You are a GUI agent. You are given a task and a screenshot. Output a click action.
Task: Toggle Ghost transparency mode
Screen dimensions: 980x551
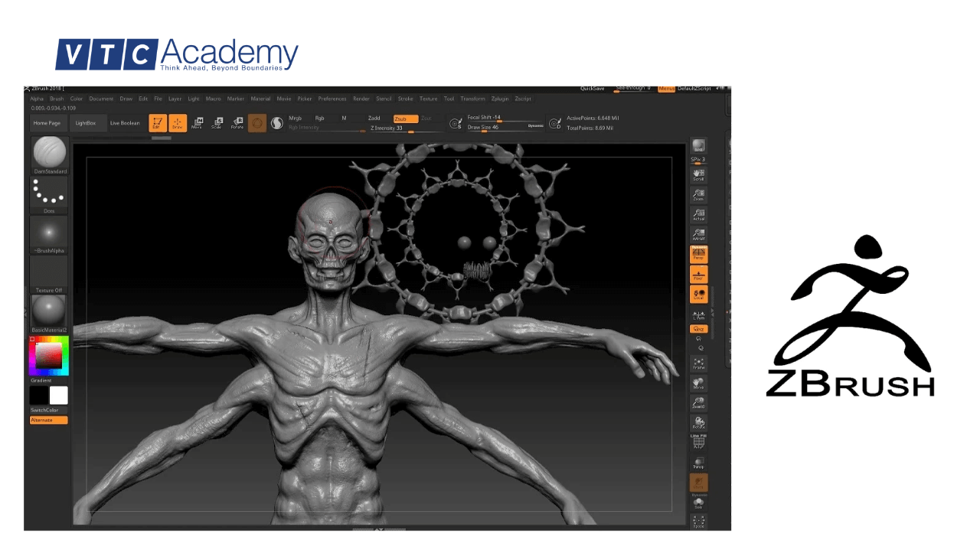(x=698, y=483)
